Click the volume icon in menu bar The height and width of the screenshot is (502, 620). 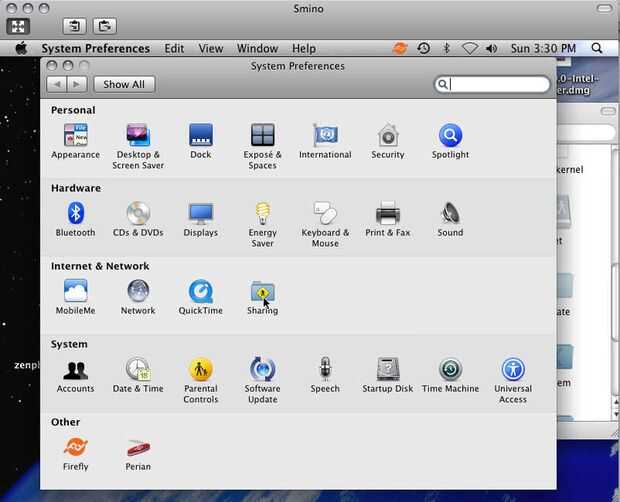pyautogui.click(x=491, y=48)
